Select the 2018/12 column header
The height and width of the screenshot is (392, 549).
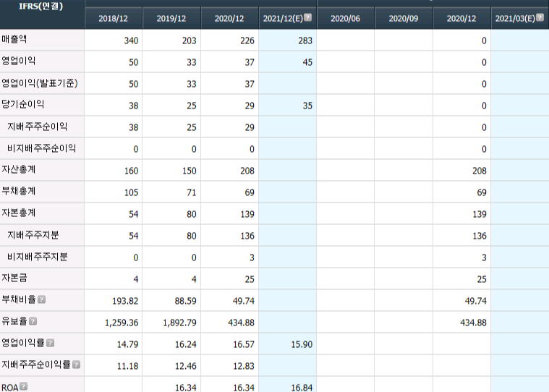coord(113,18)
